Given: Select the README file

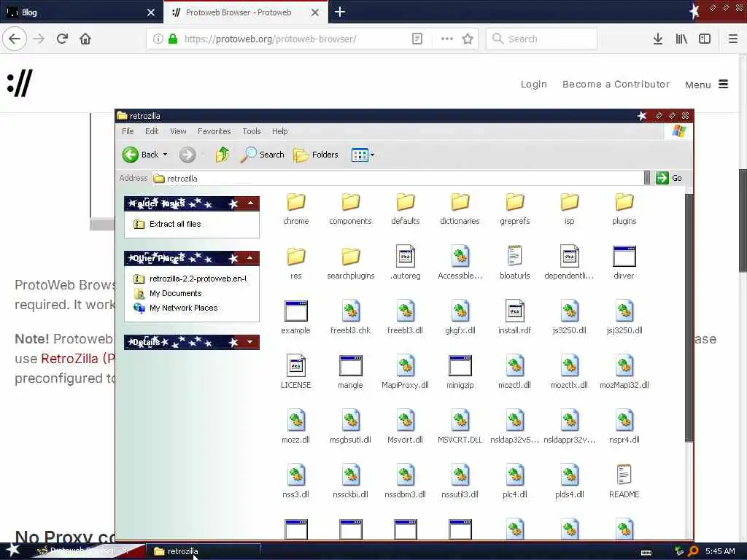Looking at the screenshot, I should tap(624, 481).
